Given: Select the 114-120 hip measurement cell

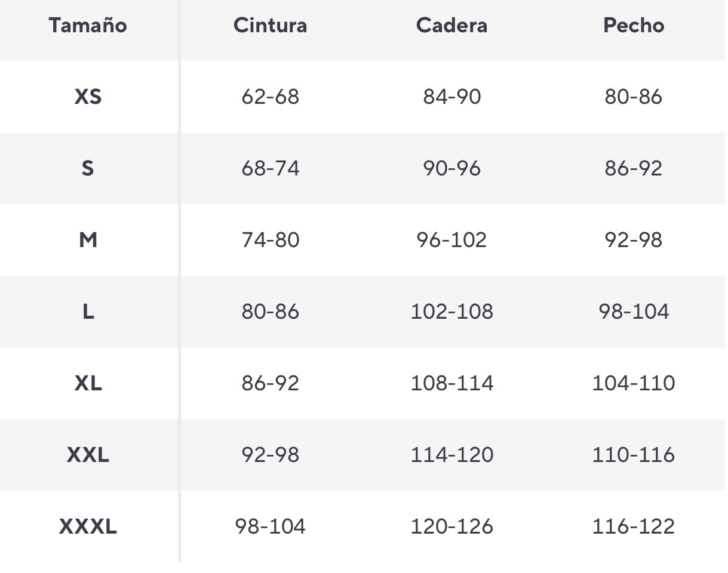Looking at the screenshot, I should tap(451, 455).
